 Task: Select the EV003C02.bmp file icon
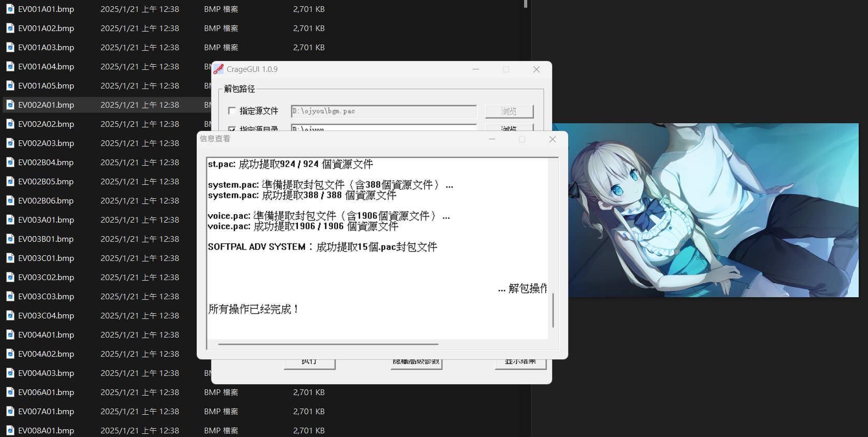tap(10, 278)
